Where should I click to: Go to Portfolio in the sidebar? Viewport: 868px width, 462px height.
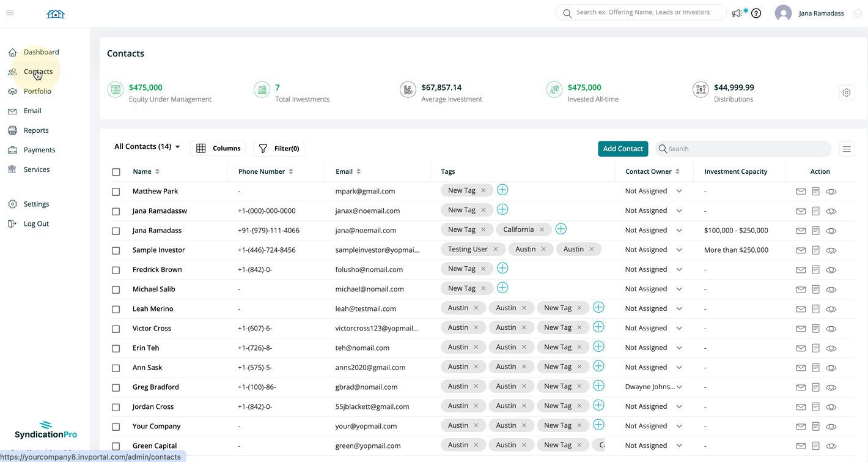click(x=37, y=91)
